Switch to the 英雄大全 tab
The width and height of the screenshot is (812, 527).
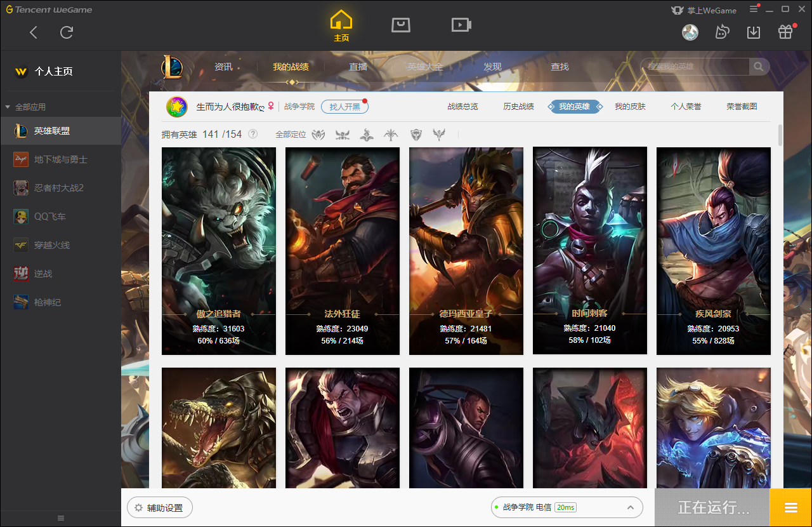pos(425,67)
